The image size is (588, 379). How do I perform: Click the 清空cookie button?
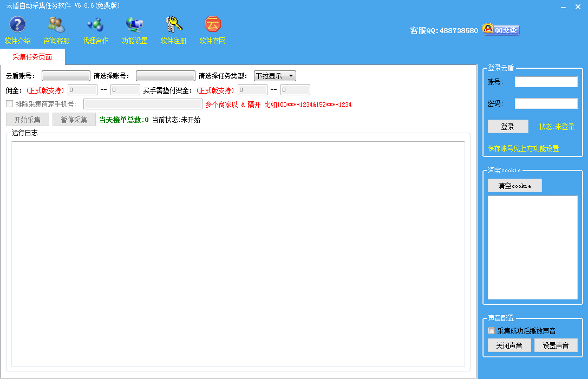(514, 186)
